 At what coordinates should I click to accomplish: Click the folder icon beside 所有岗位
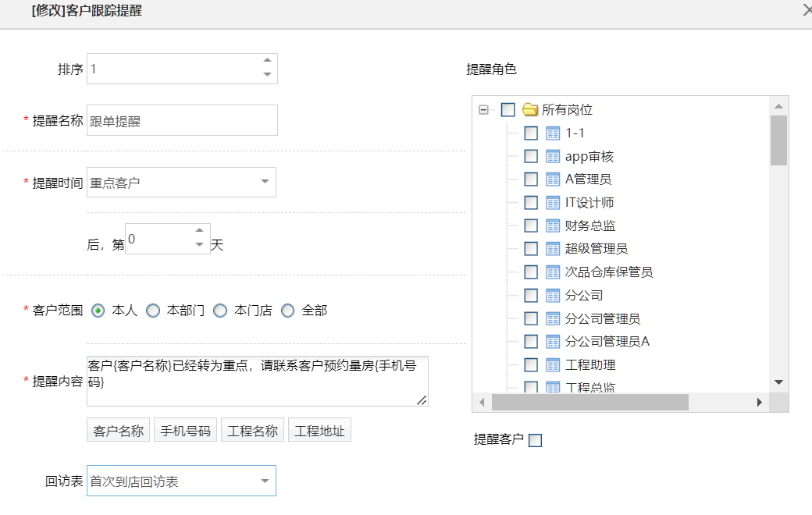tap(531, 110)
